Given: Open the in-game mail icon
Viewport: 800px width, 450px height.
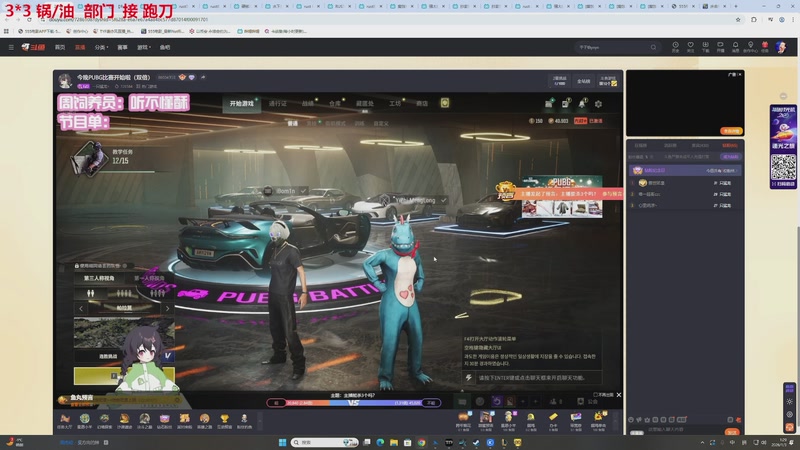Looking at the screenshot, I should pos(565,104).
